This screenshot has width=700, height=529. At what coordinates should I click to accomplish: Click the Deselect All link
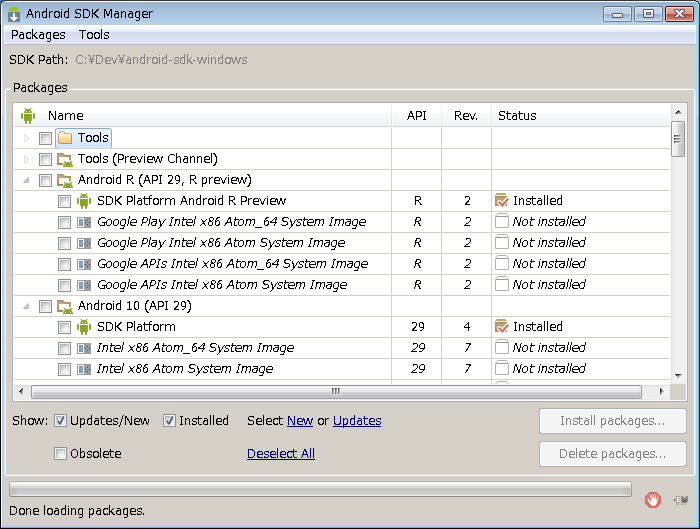pyautogui.click(x=280, y=454)
